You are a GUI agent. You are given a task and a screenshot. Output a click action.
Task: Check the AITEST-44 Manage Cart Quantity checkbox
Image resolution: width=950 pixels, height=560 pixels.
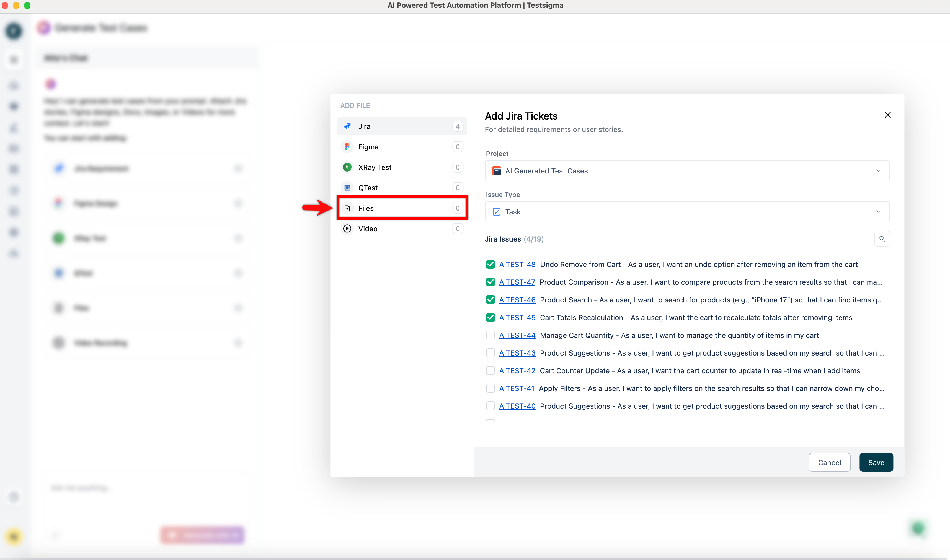[x=490, y=335]
